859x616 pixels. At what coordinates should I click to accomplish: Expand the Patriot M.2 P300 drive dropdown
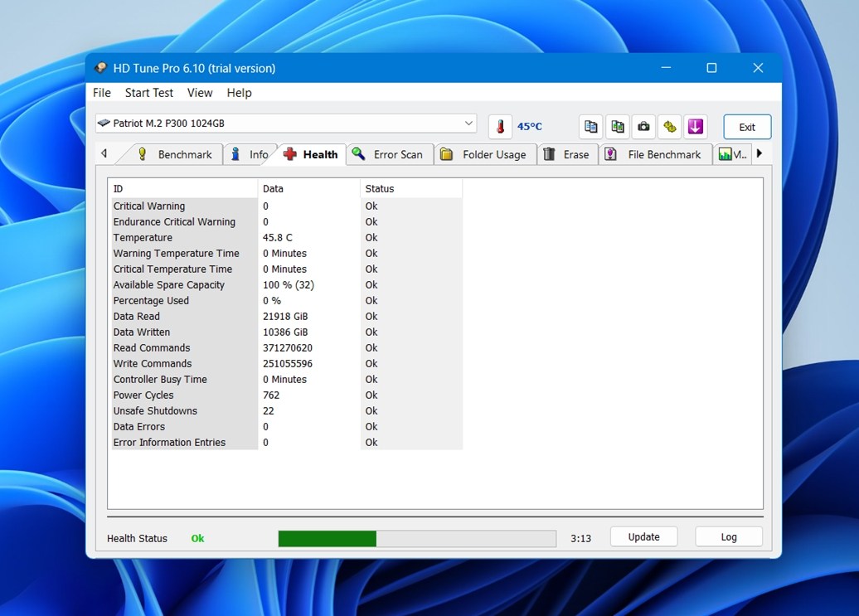pyautogui.click(x=468, y=124)
